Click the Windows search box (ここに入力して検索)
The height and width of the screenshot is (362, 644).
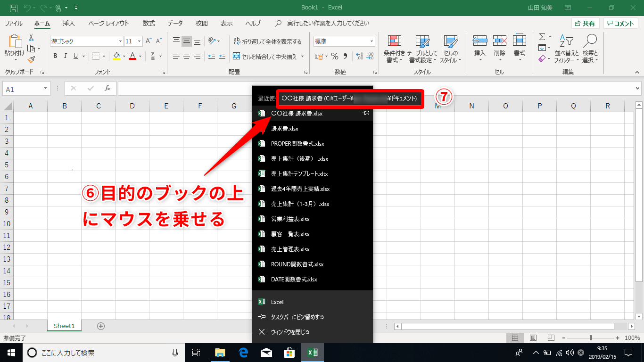tap(104, 353)
